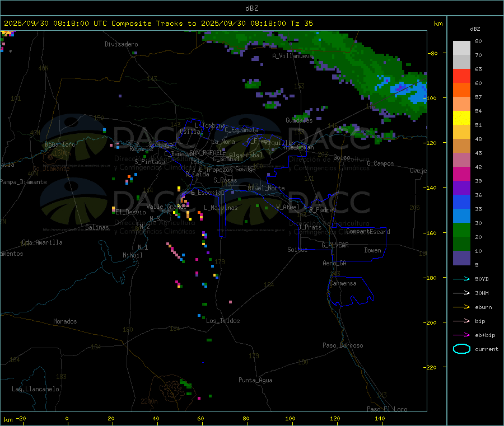Click the Paso_El_Loro map label
504x426 pixels.
click(x=387, y=409)
